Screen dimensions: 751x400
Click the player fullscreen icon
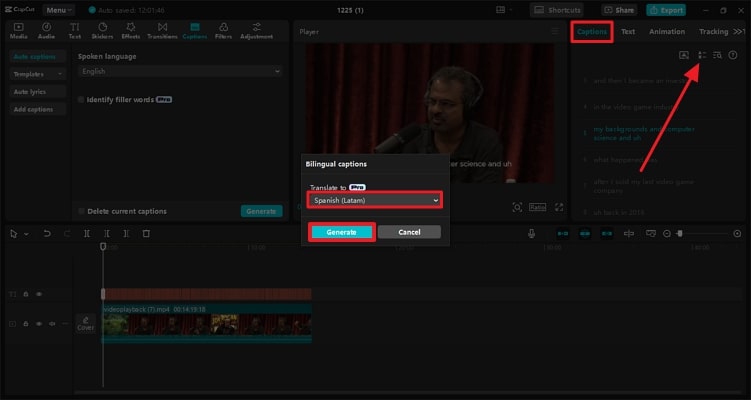pos(559,207)
